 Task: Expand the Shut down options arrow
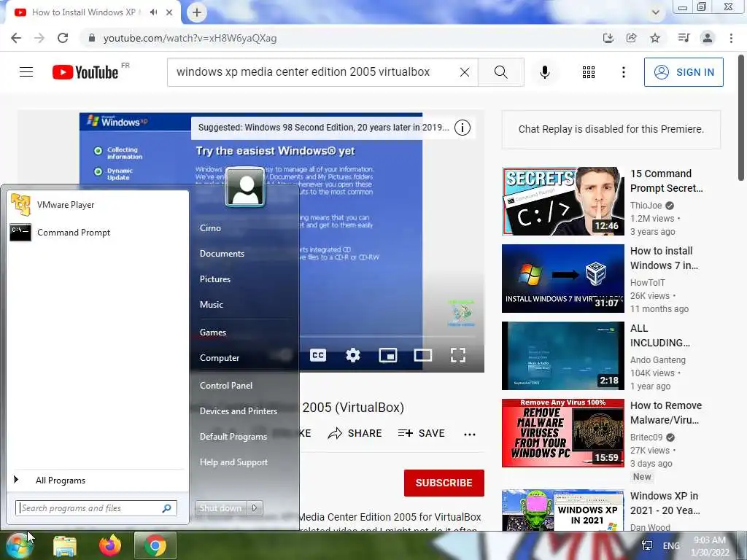pos(255,508)
